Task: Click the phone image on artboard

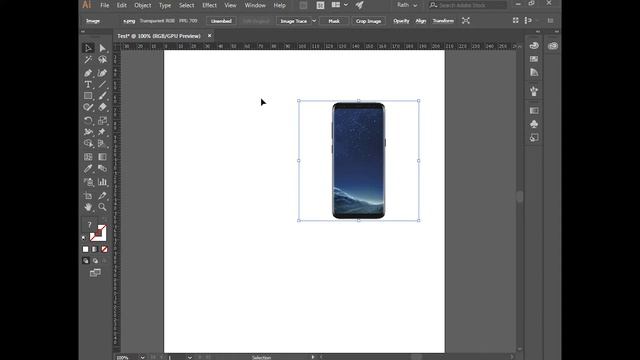Action: point(358,160)
